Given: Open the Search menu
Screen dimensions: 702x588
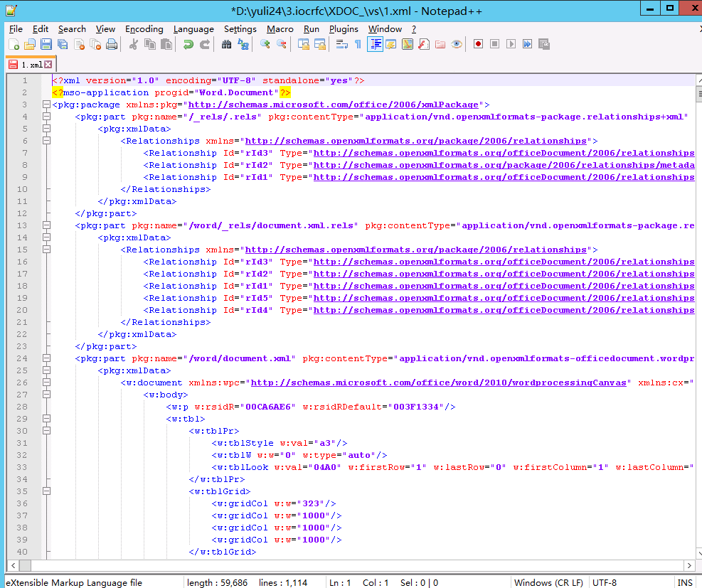Looking at the screenshot, I should point(72,29).
